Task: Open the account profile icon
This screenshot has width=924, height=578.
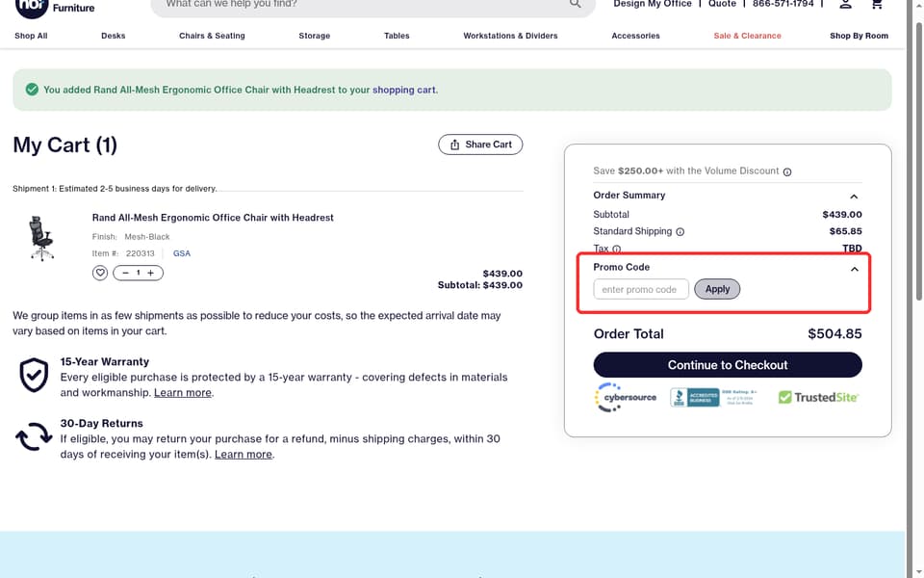Action: pos(845,4)
